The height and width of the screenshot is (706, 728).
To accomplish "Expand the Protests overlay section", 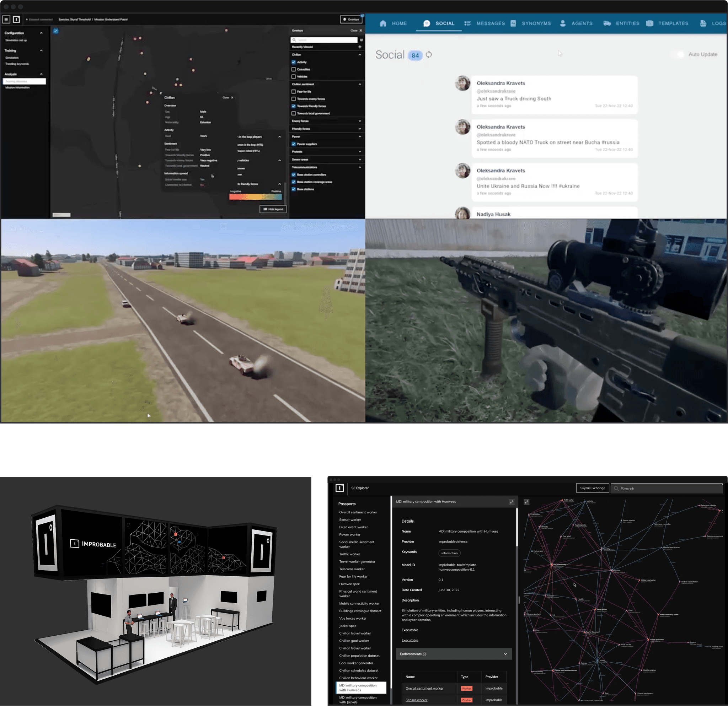I will [x=359, y=151].
